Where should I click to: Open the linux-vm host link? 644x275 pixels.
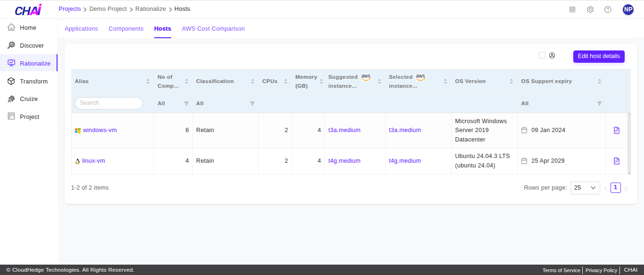point(93,161)
